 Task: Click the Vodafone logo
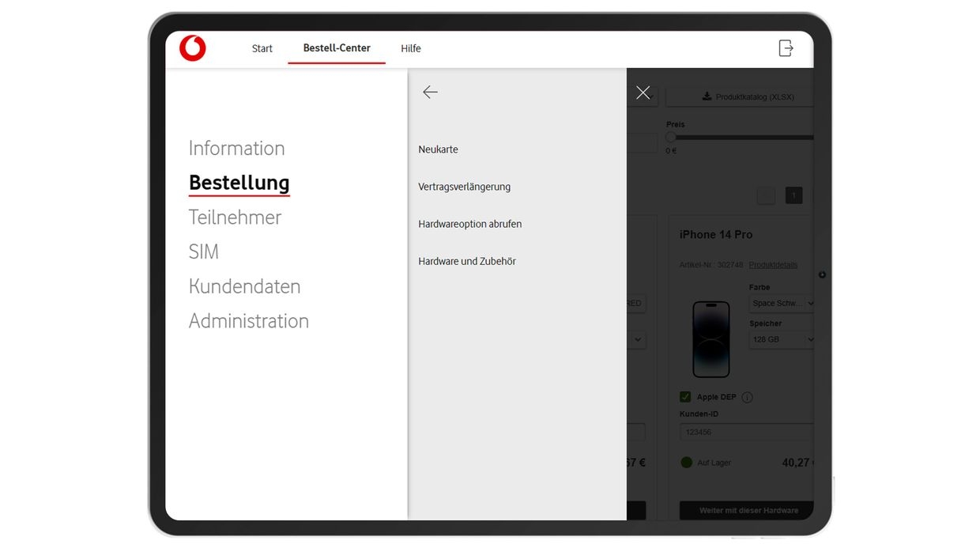193,47
